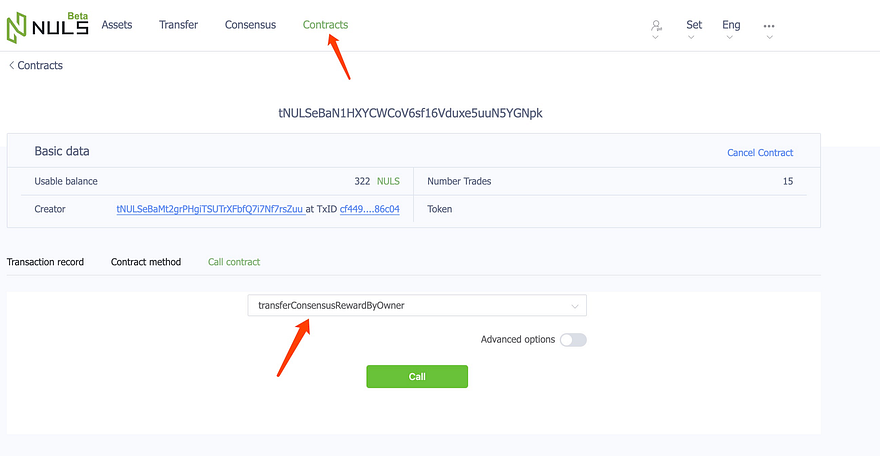Screen dimensions: 880x456
Task: Open TxID cf449....86c04 link
Action: 370,209
